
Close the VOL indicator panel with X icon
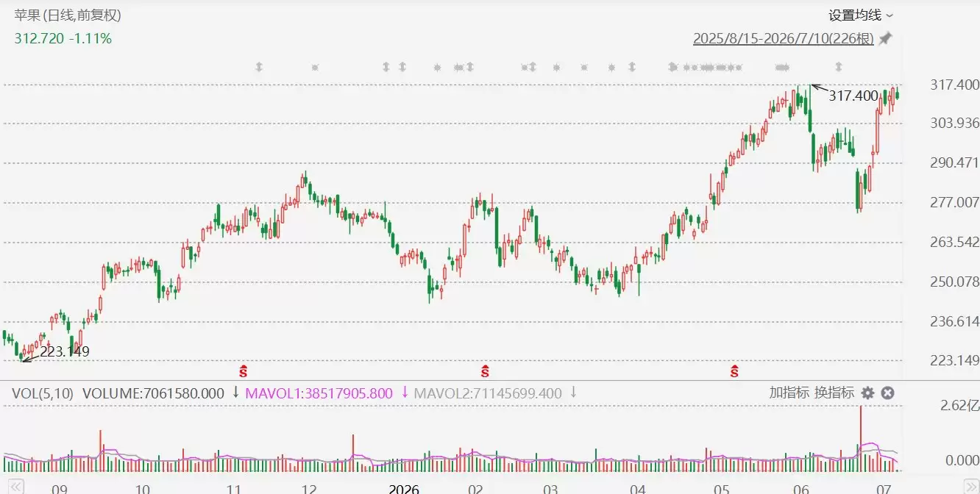(887, 393)
